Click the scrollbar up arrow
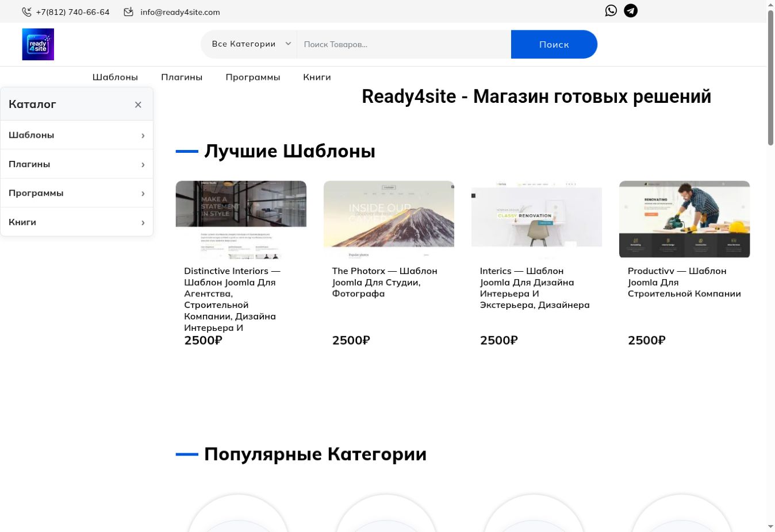 click(771, 5)
